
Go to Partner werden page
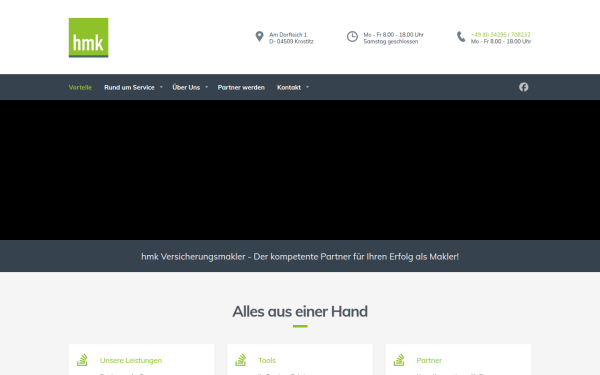click(x=241, y=88)
